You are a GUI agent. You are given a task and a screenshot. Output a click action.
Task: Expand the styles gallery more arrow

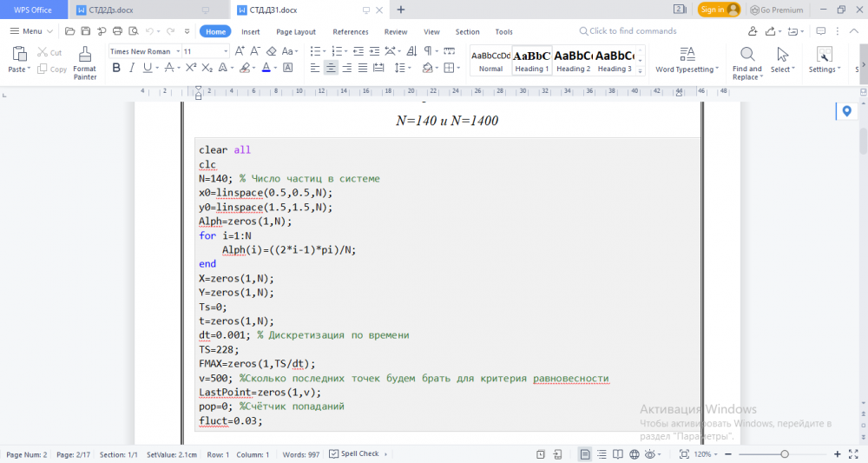click(x=641, y=71)
